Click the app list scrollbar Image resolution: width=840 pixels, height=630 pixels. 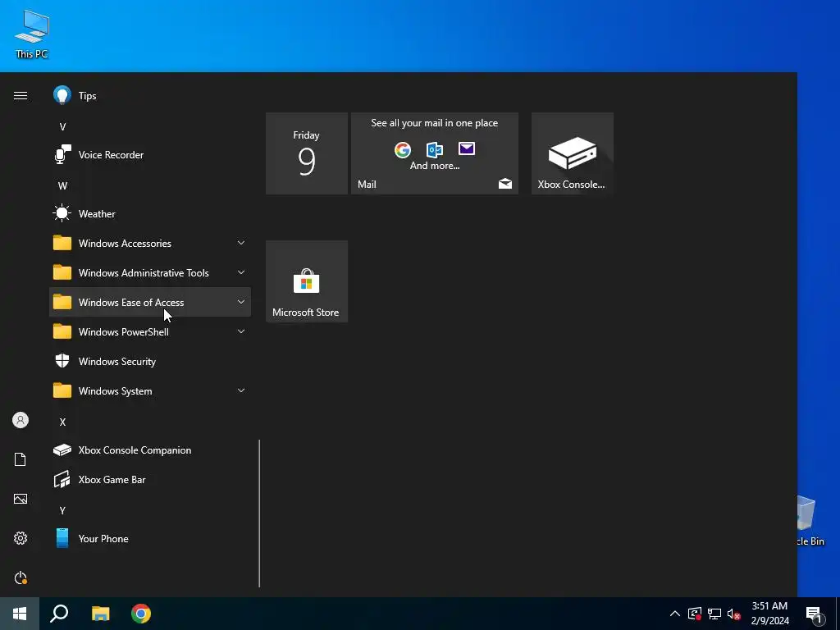(x=259, y=514)
